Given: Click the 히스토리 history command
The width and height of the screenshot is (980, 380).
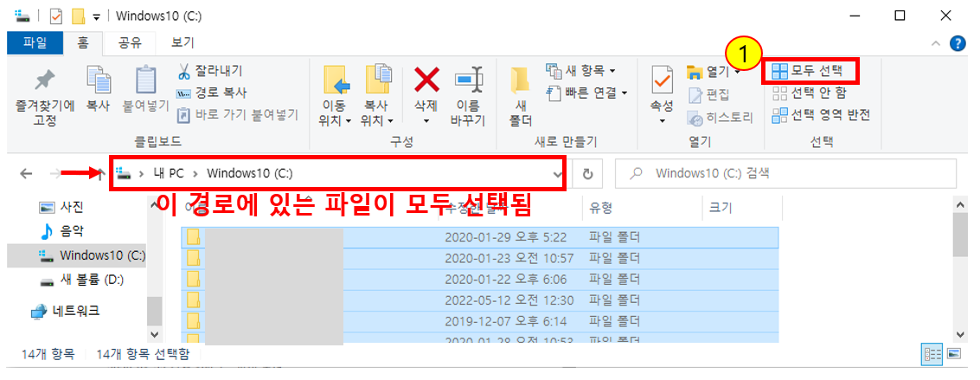Looking at the screenshot, I should (720, 117).
